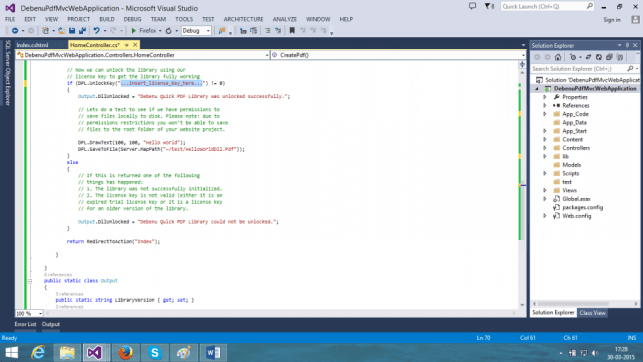
Task: Toggle Show All Files in Solution Explorer
Action: tap(620, 57)
